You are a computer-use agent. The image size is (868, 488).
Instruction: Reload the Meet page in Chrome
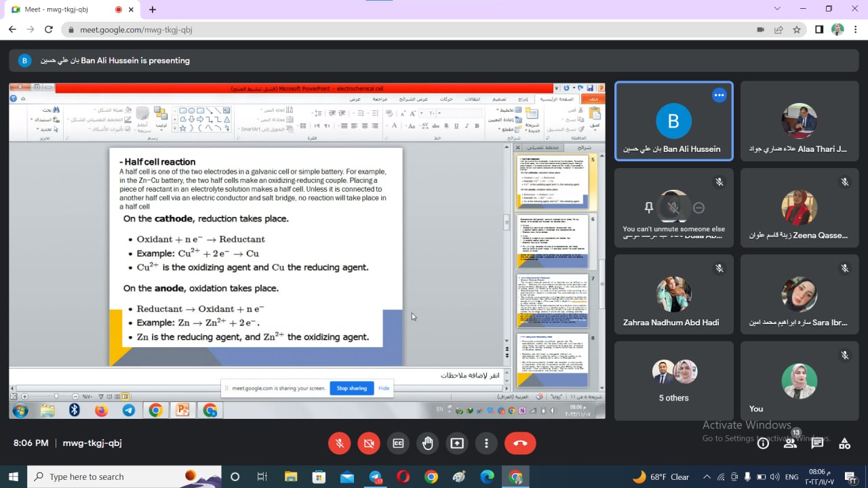point(48,30)
